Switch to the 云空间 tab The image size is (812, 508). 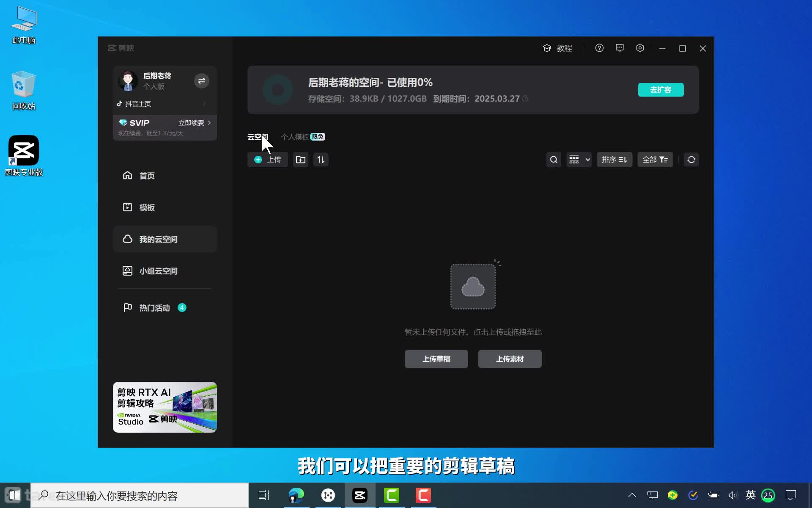click(x=258, y=137)
